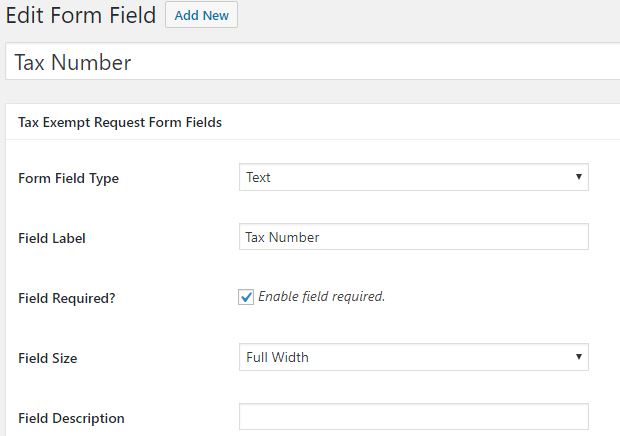This screenshot has height=436, width=620.
Task: Click the Tax Exempt Request Form Fields header
Action: [x=120, y=122]
